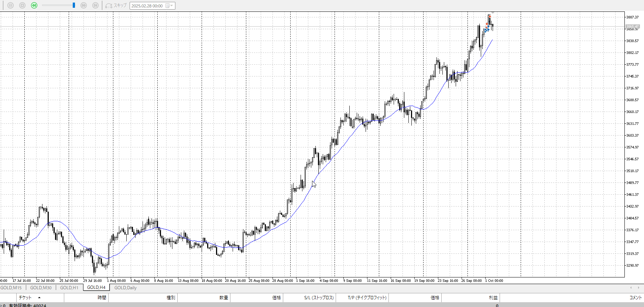The width and height of the screenshot is (644, 307).
Task: Click the 2025.02.28 00:00 date field
Action: (147, 6)
